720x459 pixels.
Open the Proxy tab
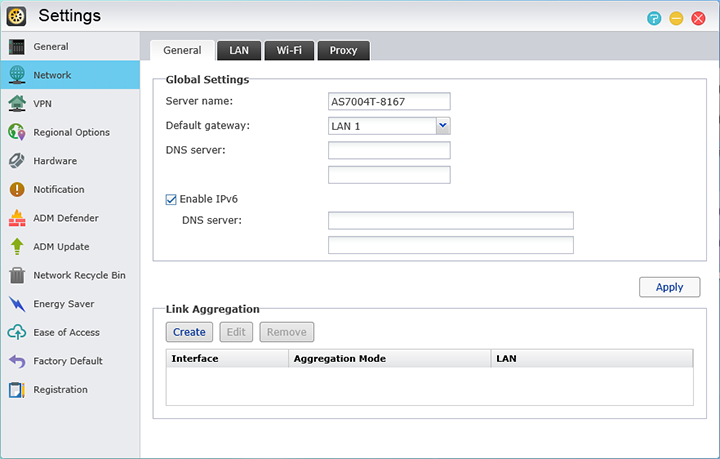(x=343, y=50)
